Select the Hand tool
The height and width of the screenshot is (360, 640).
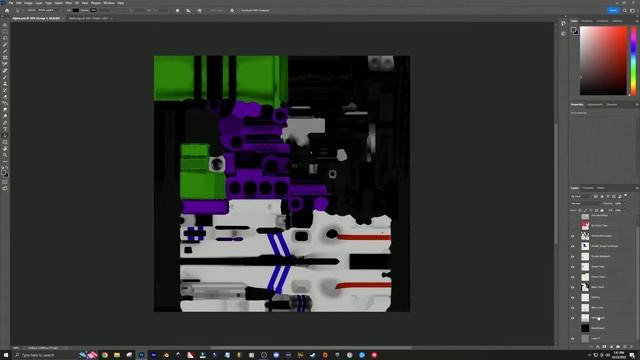coord(5,149)
